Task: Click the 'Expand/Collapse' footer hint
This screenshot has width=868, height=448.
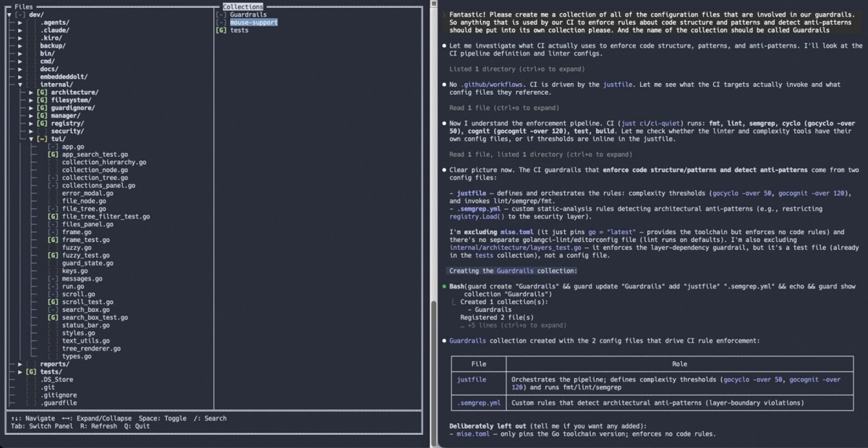Action: [97, 418]
